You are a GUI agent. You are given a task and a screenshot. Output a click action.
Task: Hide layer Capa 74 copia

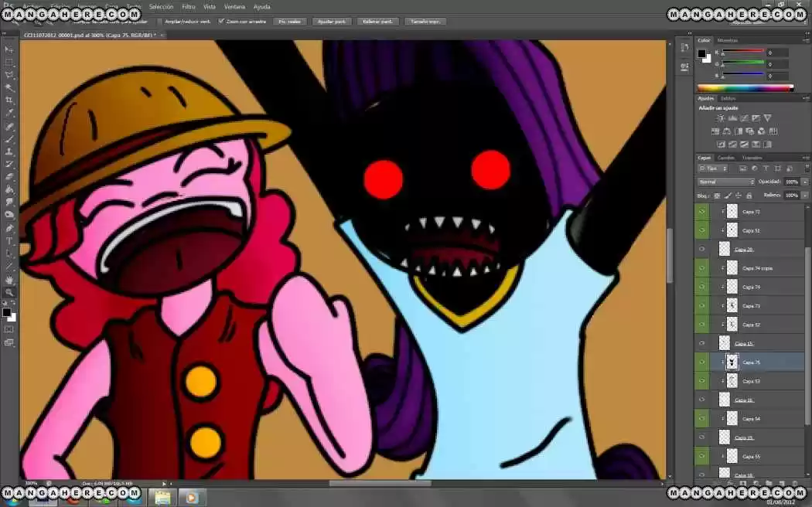pyautogui.click(x=701, y=268)
